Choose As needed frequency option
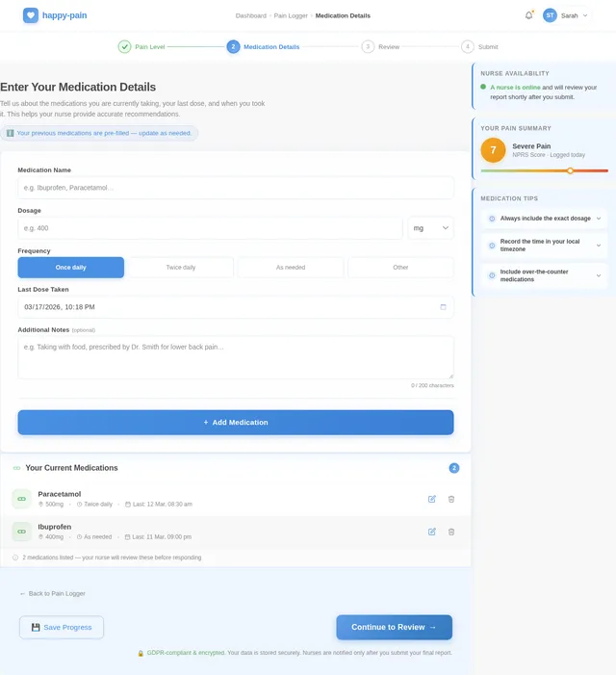The image size is (616, 675). pos(291,268)
